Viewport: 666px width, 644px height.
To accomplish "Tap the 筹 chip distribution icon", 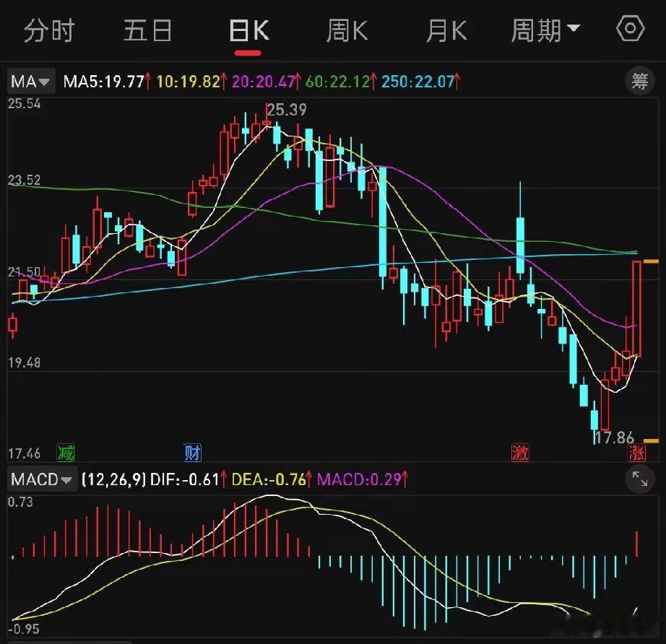I will (x=640, y=81).
